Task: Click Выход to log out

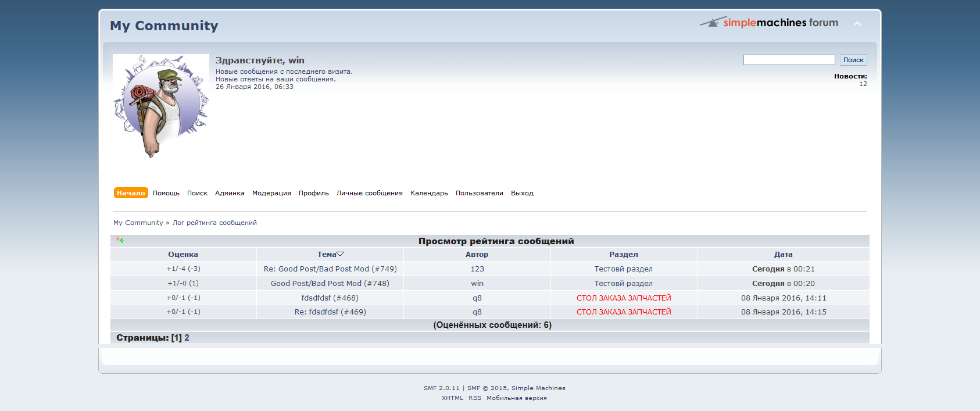Action: pos(522,193)
